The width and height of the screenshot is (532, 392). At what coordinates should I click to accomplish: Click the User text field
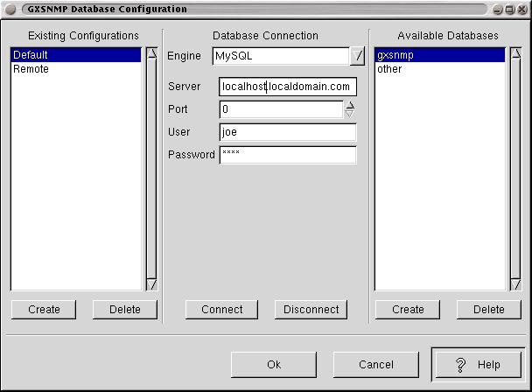tap(288, 132)
